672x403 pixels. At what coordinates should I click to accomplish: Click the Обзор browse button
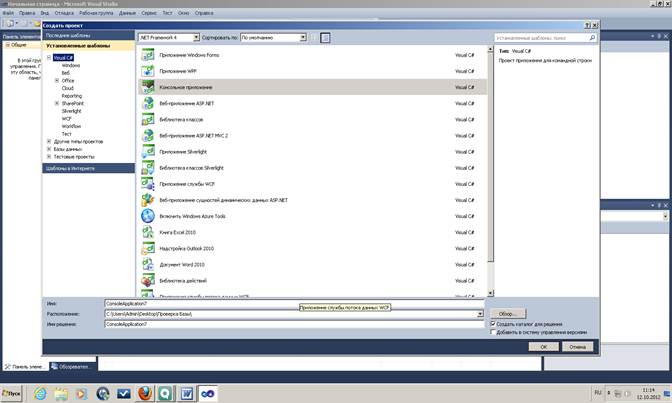pos(508,314)
